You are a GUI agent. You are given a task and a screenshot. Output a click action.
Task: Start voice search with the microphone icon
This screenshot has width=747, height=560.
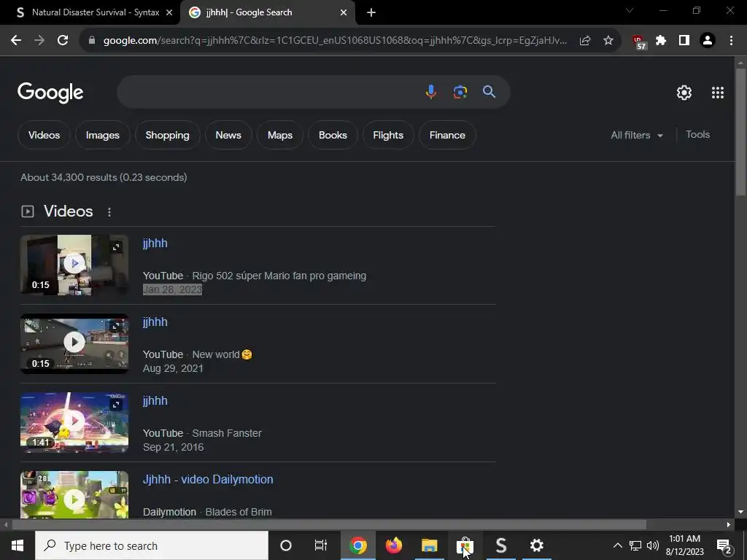click(430, 92)
